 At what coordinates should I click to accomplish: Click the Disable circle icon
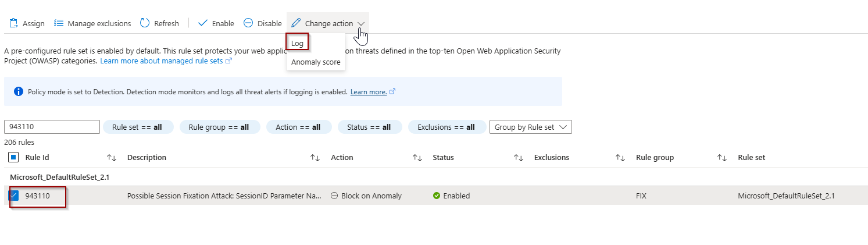(248, 23)
